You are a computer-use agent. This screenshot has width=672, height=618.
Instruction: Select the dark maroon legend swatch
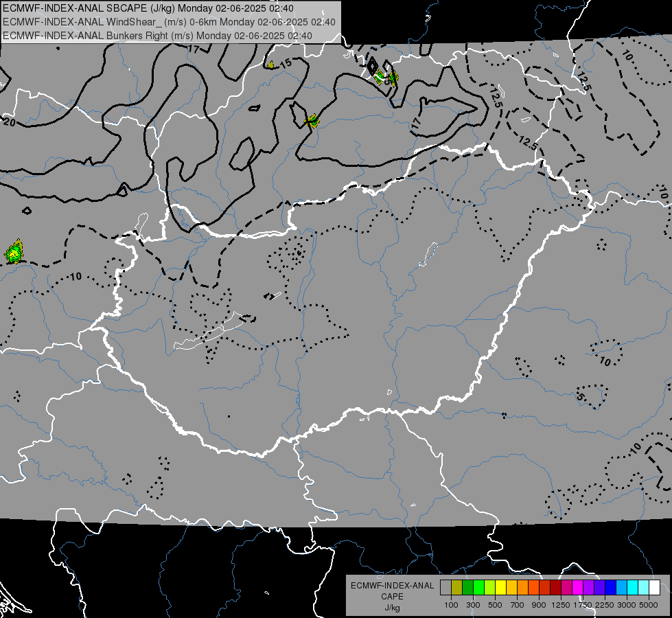pyautogui.click(x=555, y=588)
